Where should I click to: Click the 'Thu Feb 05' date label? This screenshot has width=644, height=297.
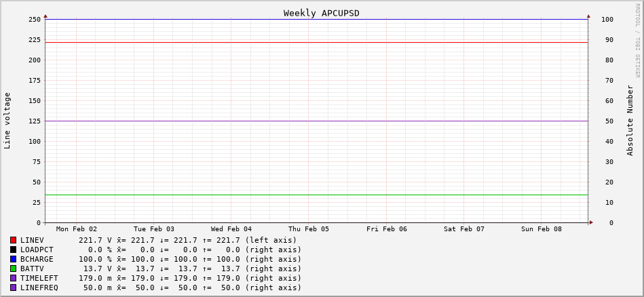point(309,229)
